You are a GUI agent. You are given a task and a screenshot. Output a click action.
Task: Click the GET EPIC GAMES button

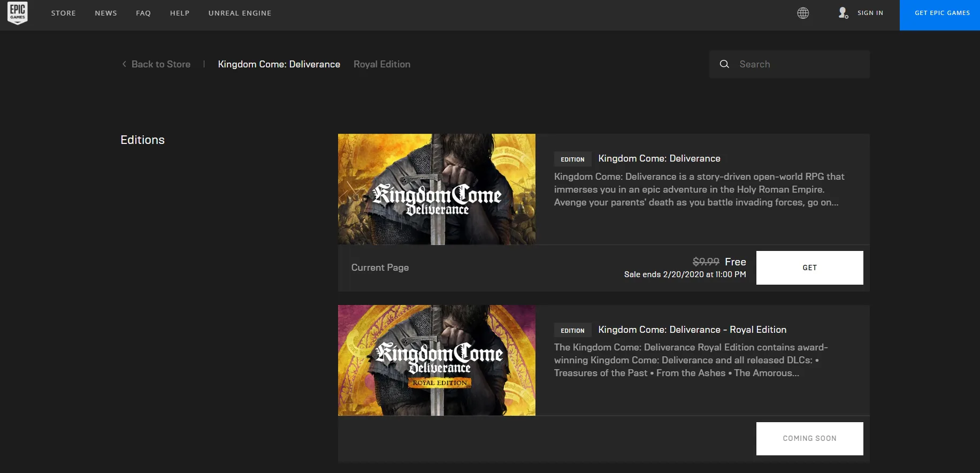point(940,15)
